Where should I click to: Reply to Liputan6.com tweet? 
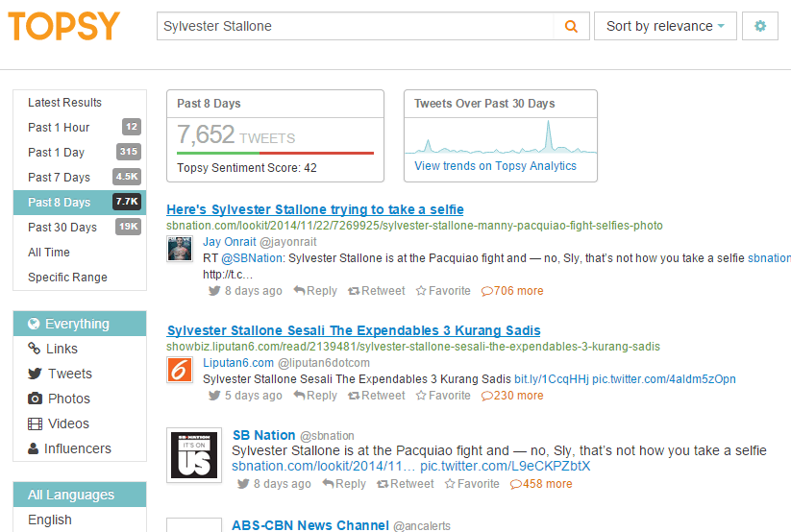pos(315,396)
